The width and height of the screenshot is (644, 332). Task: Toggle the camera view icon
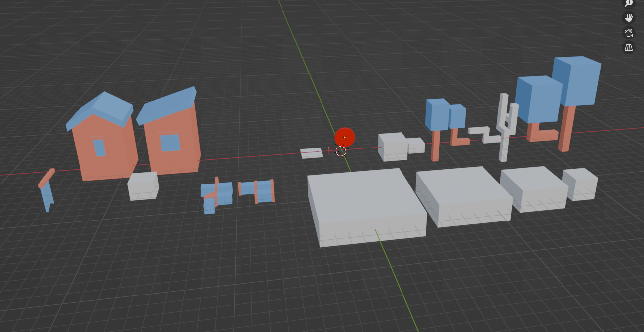pos(628,33)
